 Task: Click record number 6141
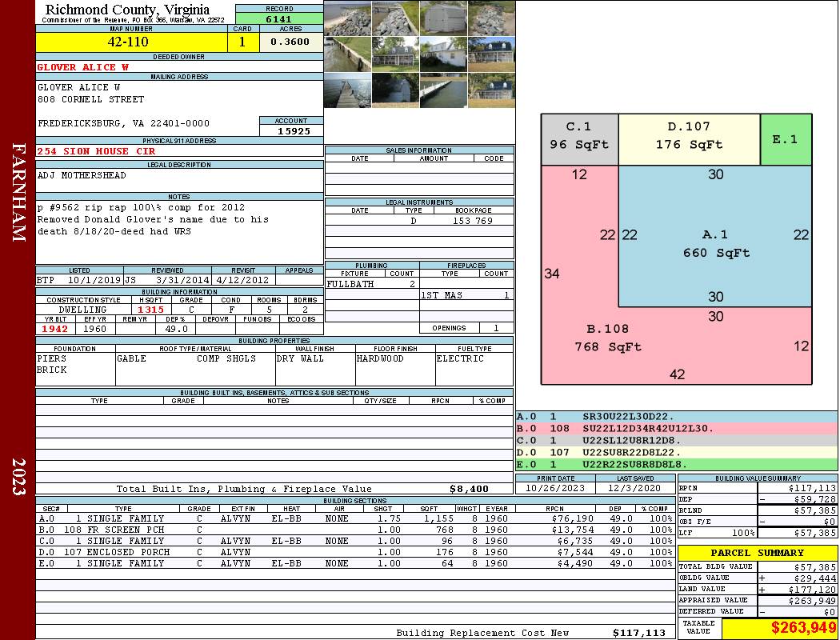279,19
